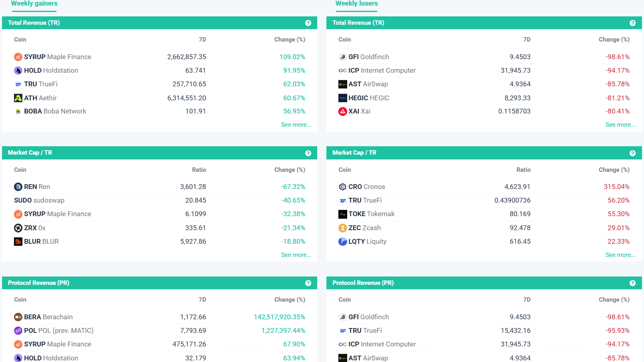Click value 2,662,857.35 for SYRUP
Viewport: 644px width, 362px height.
pos(187,57)
